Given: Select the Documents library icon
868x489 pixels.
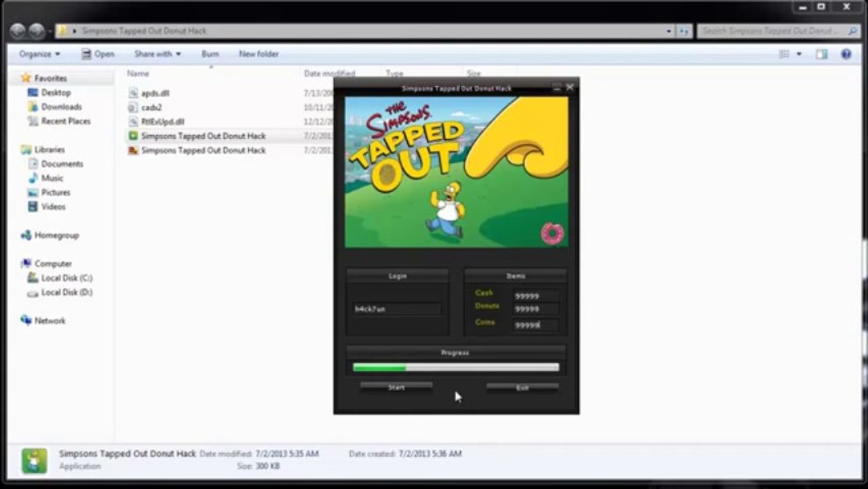Looking at the screenshot, I should [33, 164].
